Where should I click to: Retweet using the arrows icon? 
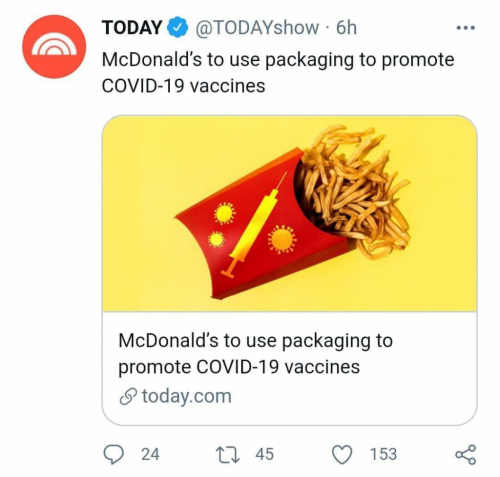point(228,455)
